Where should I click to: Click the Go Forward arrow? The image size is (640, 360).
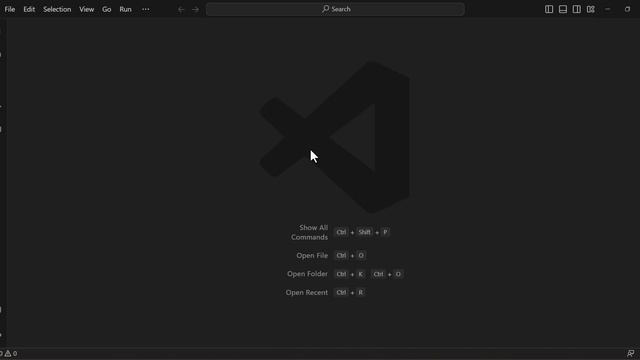[x=196, y=9]
